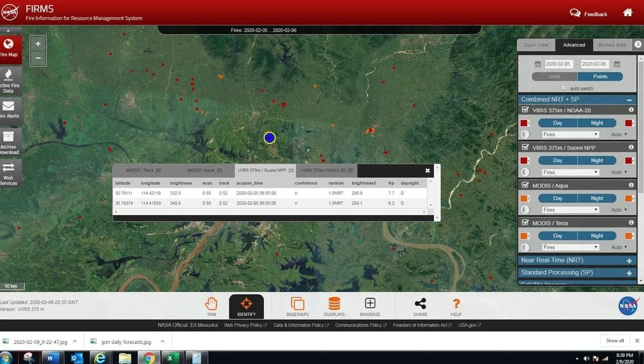This screenshot has width=644, height=364.
Task: Select Points display mode
Action: [600, 76]
